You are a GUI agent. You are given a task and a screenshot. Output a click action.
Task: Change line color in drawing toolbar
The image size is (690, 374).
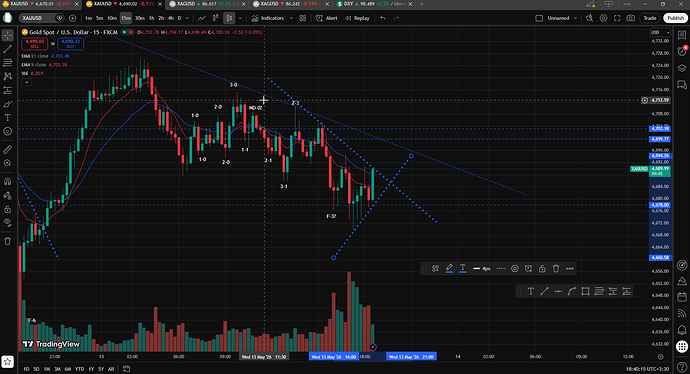[449, 268]
